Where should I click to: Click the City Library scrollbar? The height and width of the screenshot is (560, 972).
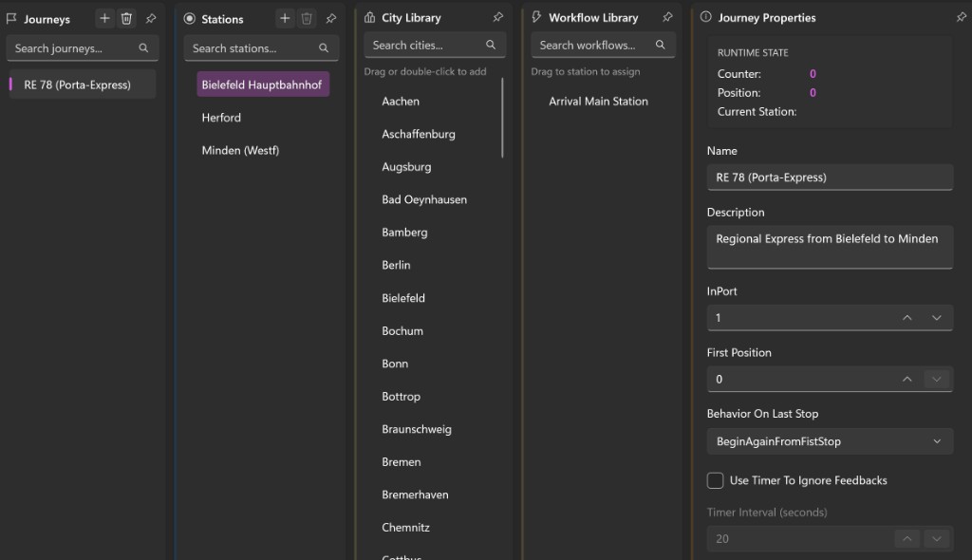coord(502,118)
